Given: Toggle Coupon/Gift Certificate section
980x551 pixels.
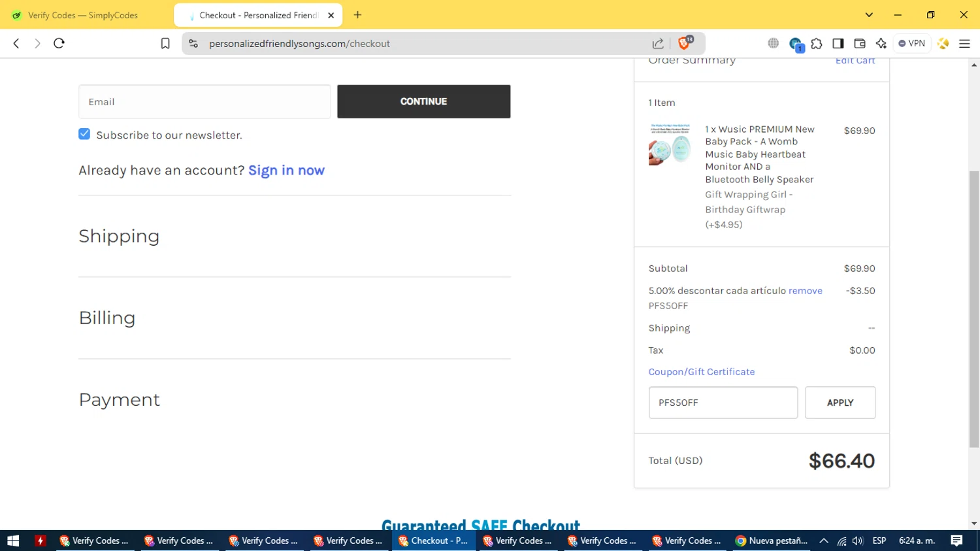Looking at the screenshot, I should (701, 372).
